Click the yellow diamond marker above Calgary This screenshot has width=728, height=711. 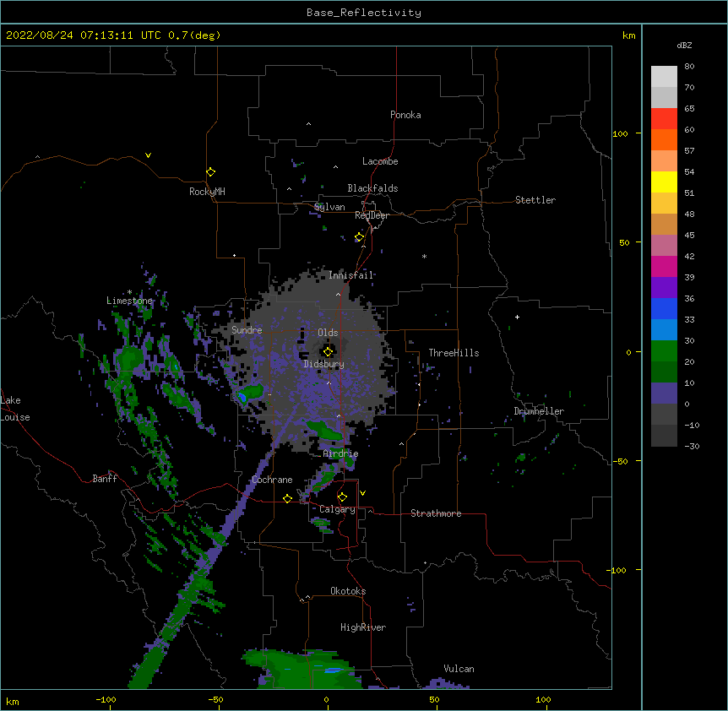point(343,497)
